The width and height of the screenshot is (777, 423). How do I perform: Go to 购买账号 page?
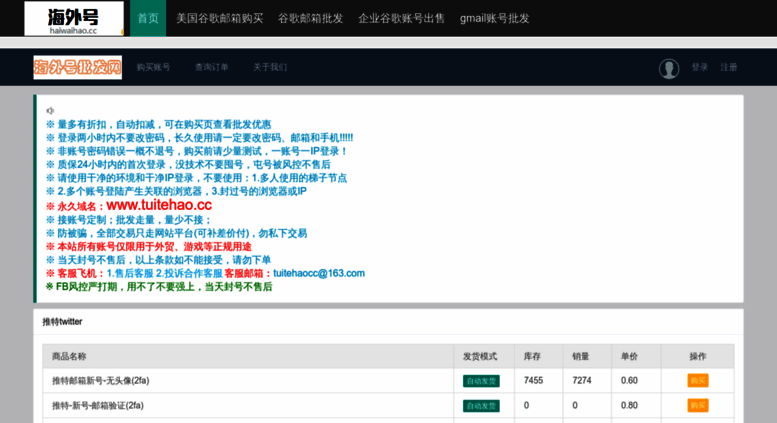(153, 67)
